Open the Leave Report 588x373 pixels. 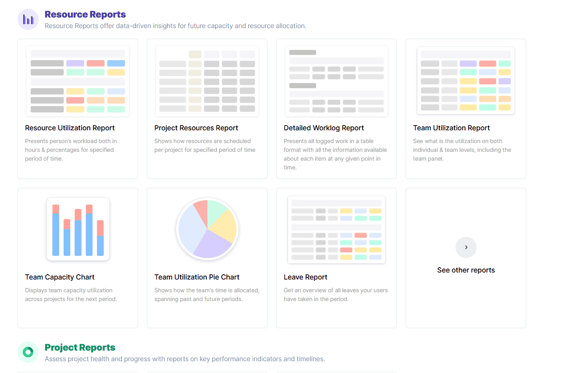tap(306, 277)
